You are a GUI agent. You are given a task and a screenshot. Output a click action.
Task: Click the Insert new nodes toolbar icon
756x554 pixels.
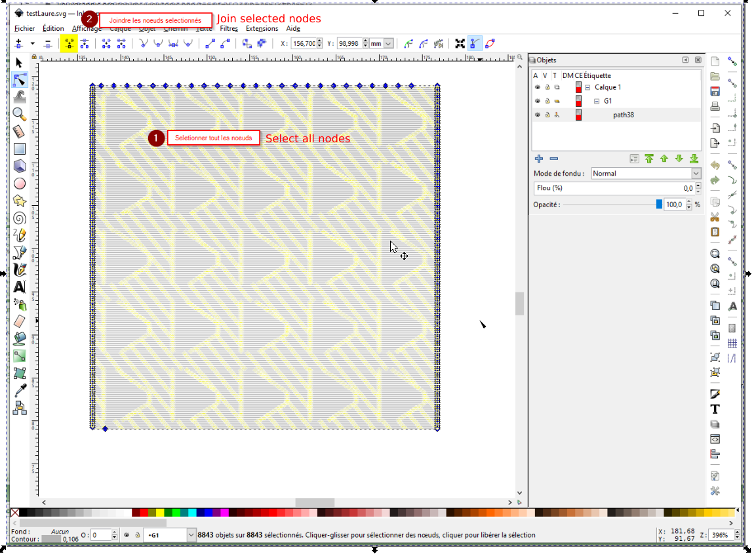pyautogui.click(x=18, y=43)
